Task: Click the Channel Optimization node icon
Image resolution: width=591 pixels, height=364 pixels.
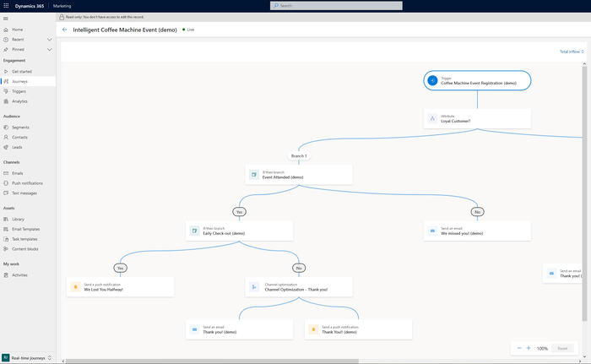Action: pos(254,286)
